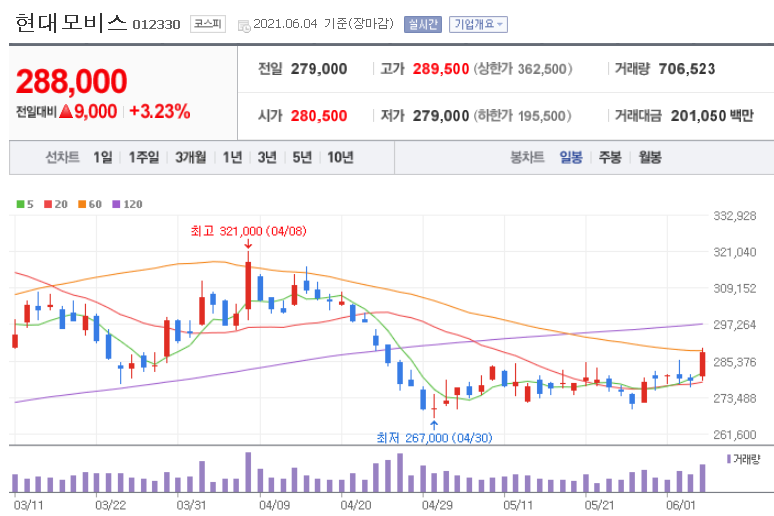Click the 최고 321,000 (04/08) marker
This screenshot has width=774, height=516.
pos(248,231)
